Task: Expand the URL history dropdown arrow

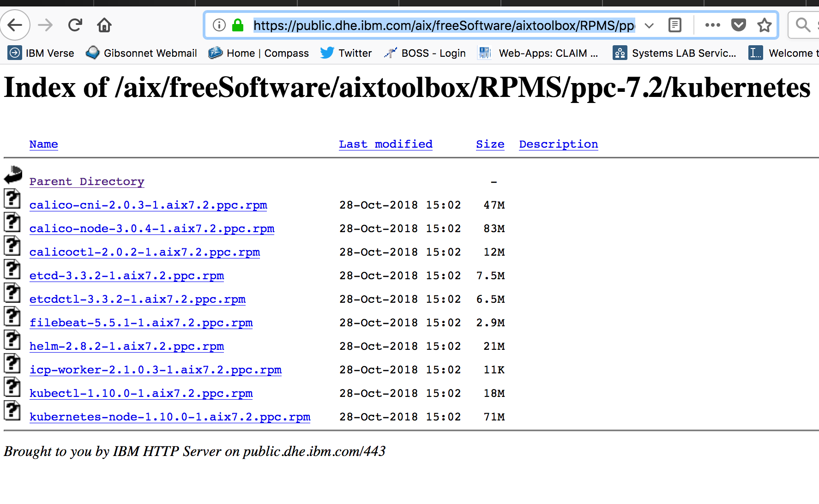Action: click(649, 25)
